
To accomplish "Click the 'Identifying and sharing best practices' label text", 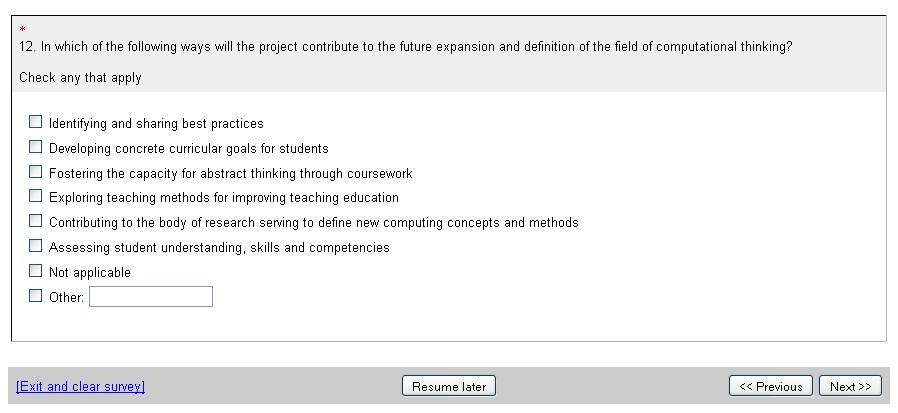I will coord(156,124).
